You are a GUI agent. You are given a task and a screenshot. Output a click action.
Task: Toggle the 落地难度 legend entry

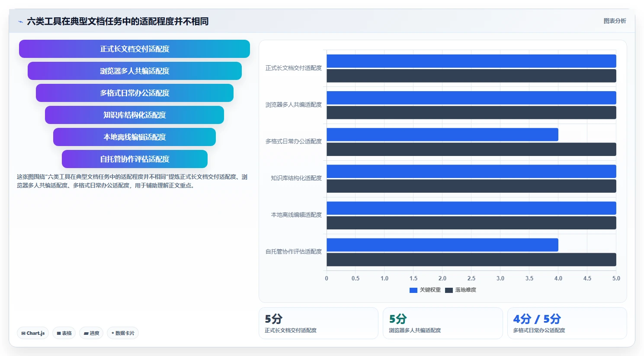(x=461, y=290)
